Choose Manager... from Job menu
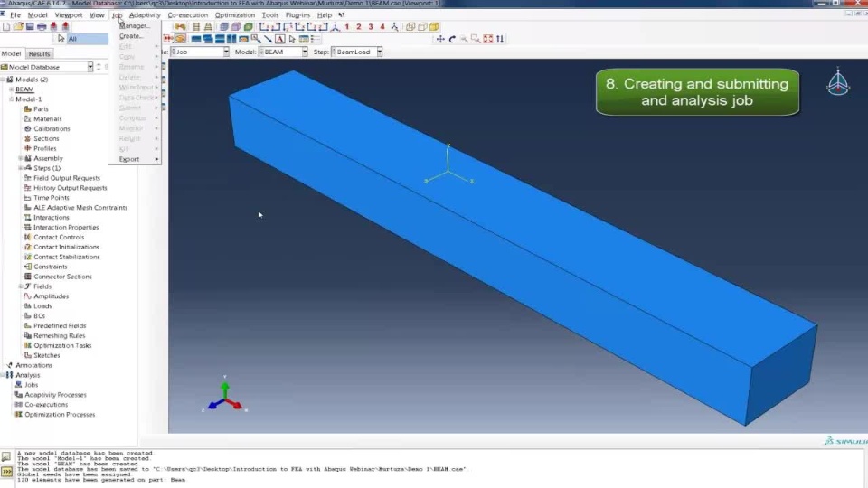This screenshot has width=868, height=488. pos(135,26)
